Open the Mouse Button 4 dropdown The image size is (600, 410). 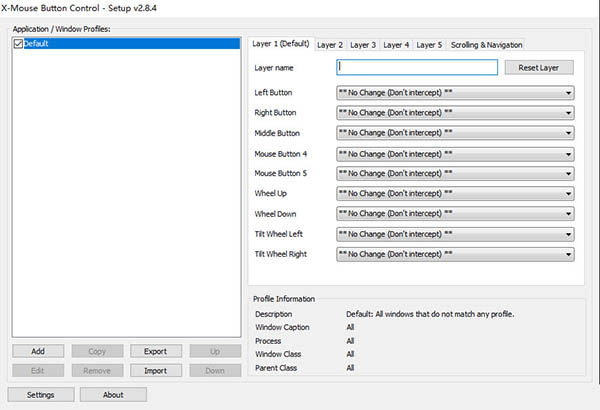tap(455, 154)
